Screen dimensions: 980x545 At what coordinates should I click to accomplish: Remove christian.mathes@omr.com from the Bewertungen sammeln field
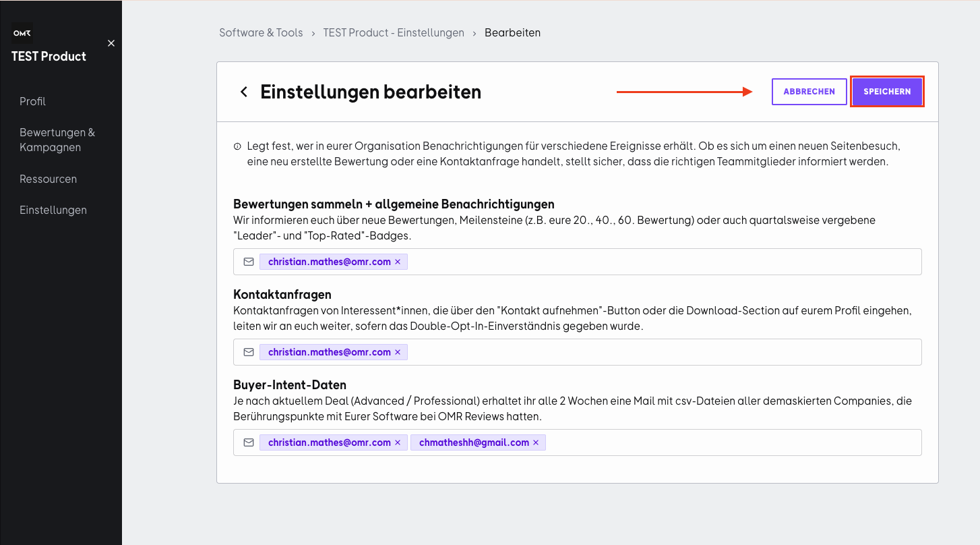coord(398,262)
